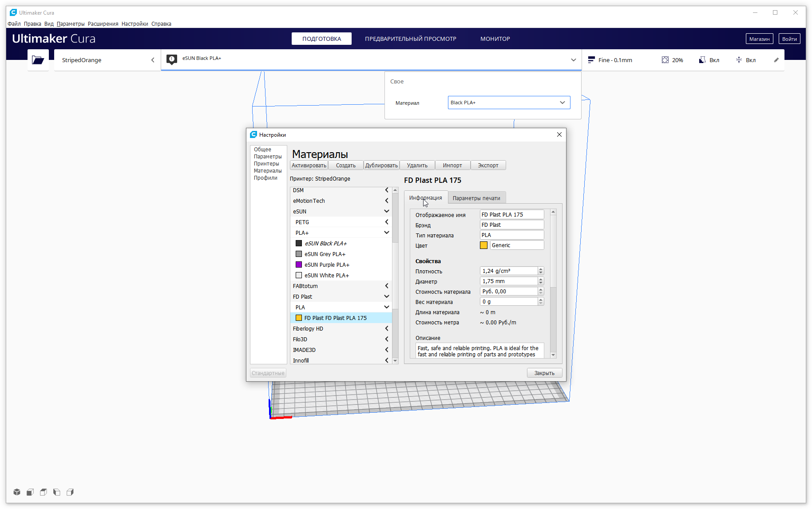Click the infill 20% icon
Image resolution: width=812 pixels, height=509 pixels.
[x=665, y=60]
